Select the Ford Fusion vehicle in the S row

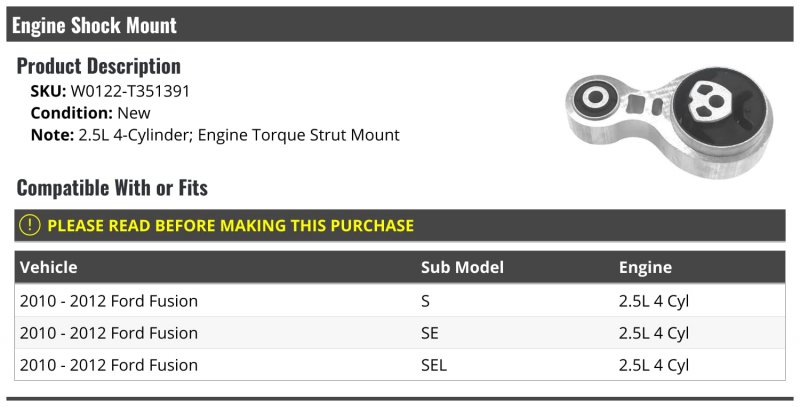(x=109, y=301)
